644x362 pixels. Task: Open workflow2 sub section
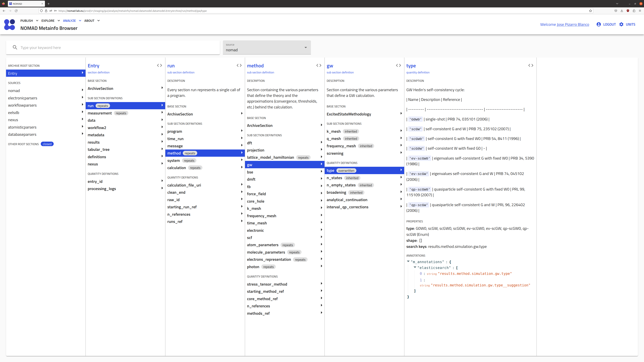125,128
